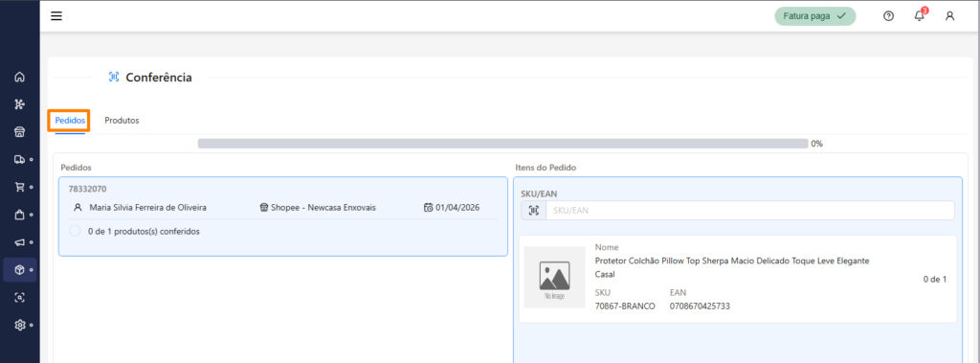The image size is (980, 363).
Task: Click the barcode icon beside Conferência title
Action: 114,77
